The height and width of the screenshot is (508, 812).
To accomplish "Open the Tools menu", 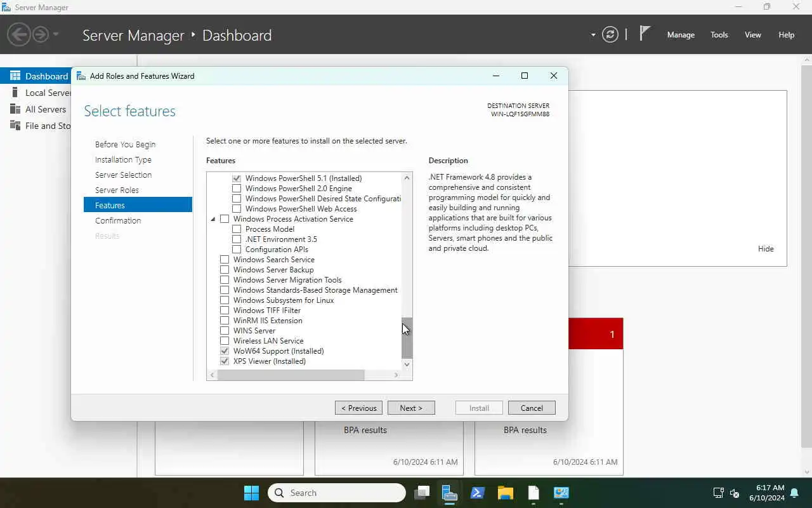I will click(719, 35).
